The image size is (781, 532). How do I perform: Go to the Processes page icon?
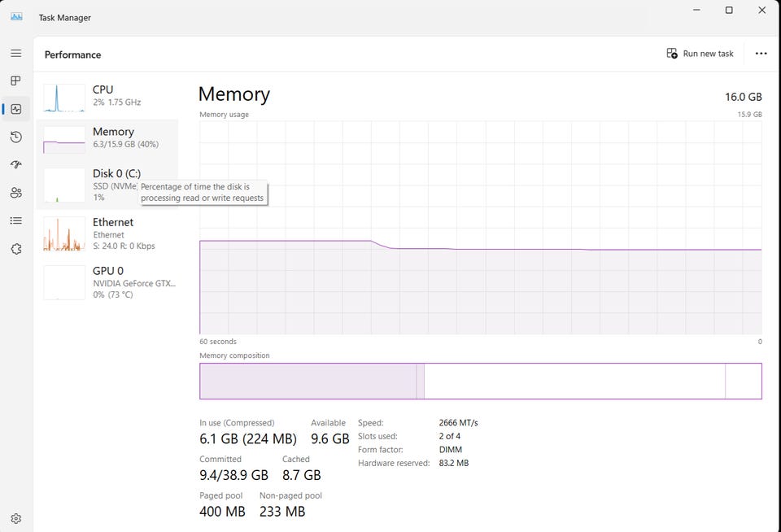coord(15,81)
